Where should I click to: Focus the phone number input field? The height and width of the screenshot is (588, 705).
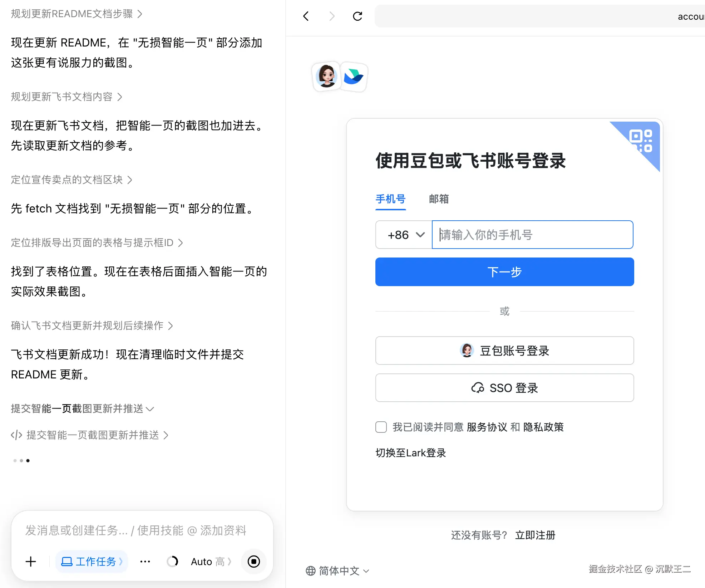(x=533, y=235)
